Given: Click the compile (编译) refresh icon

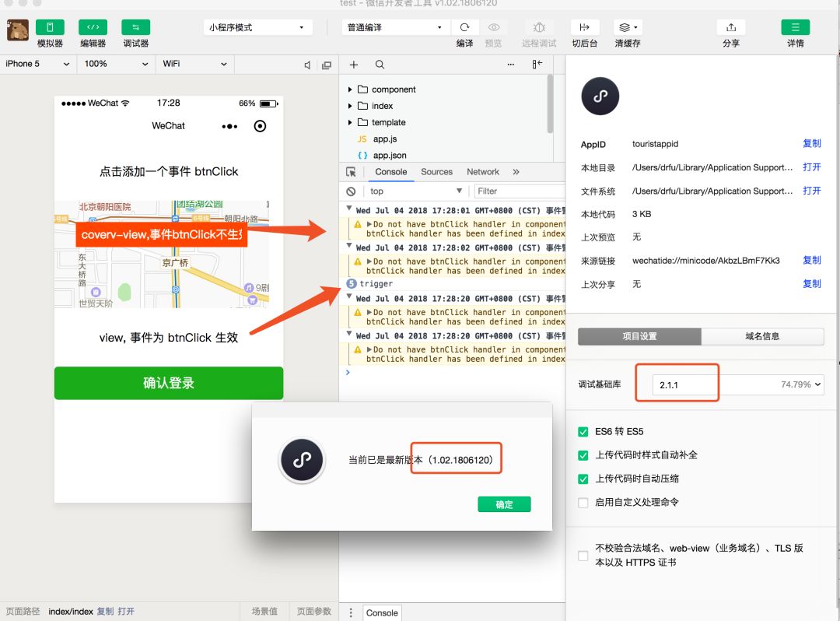Looking at the screenshot, I should 464,27.
